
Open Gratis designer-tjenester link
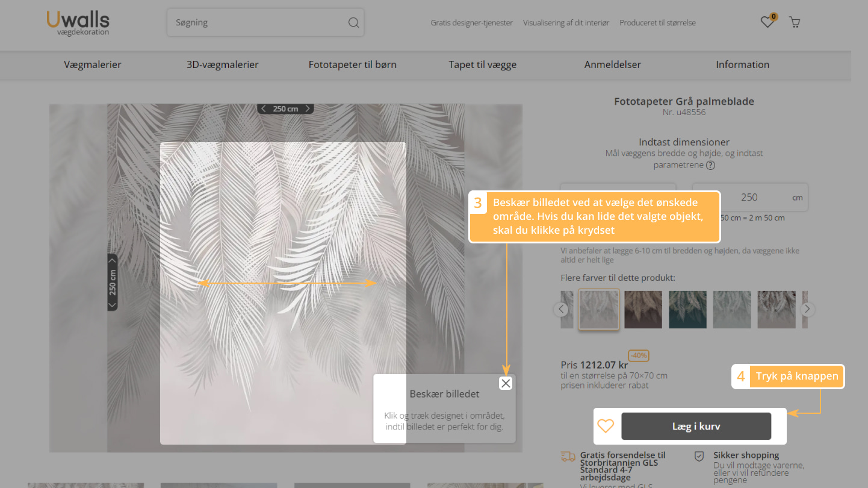(x=471, y=23)
